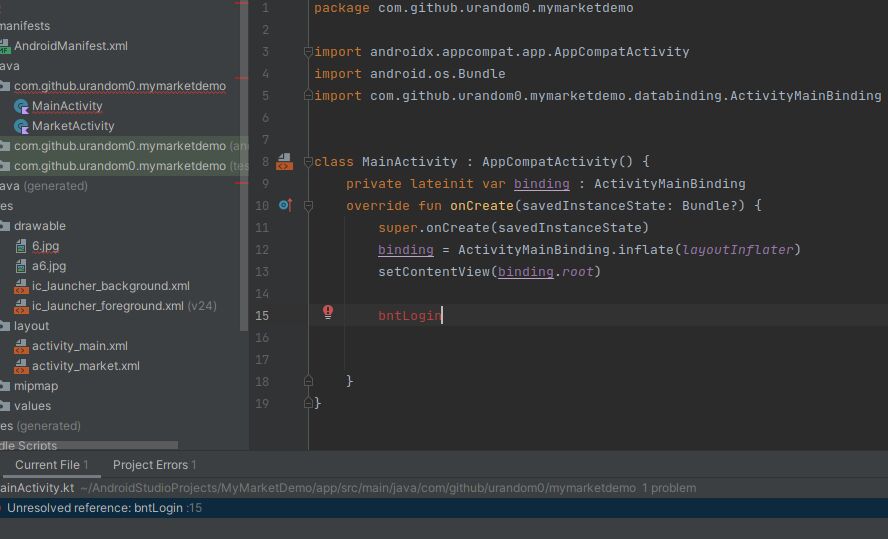Select the mipmap folder name
This screenshot has width=888, height=539.
(36, 386)
